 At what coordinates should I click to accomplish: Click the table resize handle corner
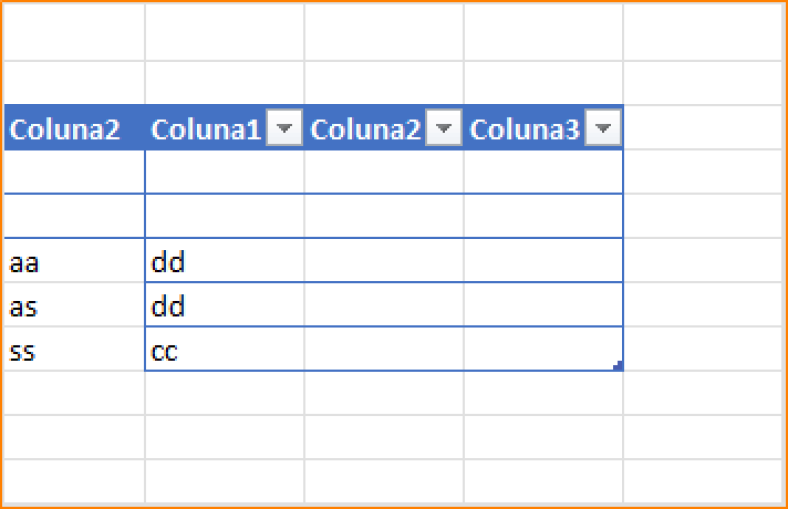(x=618, y=366)
